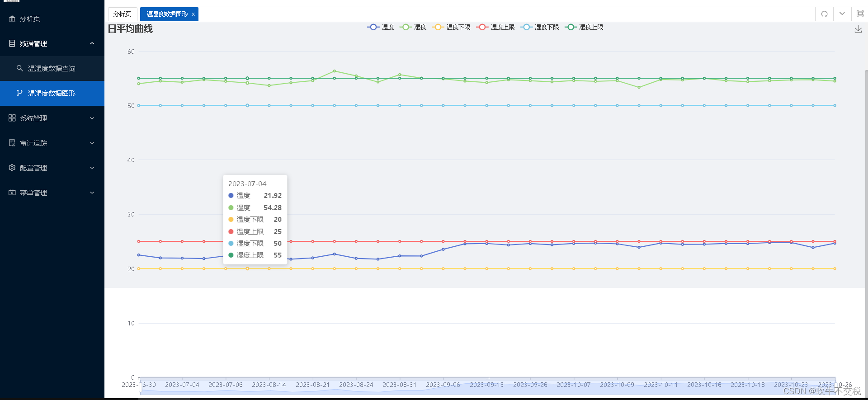Open the 配置管理 sidebar menu
The image size is (868, 400).
pyautogui.click(x=52, y=168)
